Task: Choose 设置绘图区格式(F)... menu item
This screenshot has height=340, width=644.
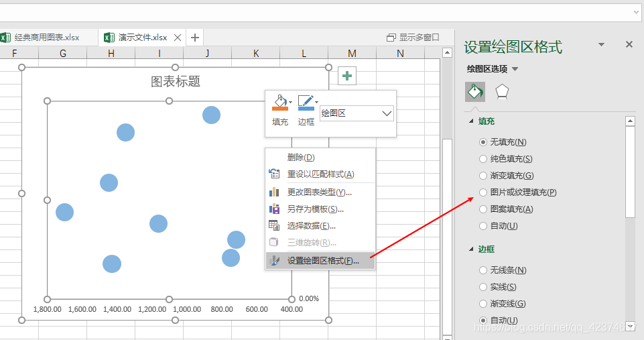Action: (x=320, y=261)
